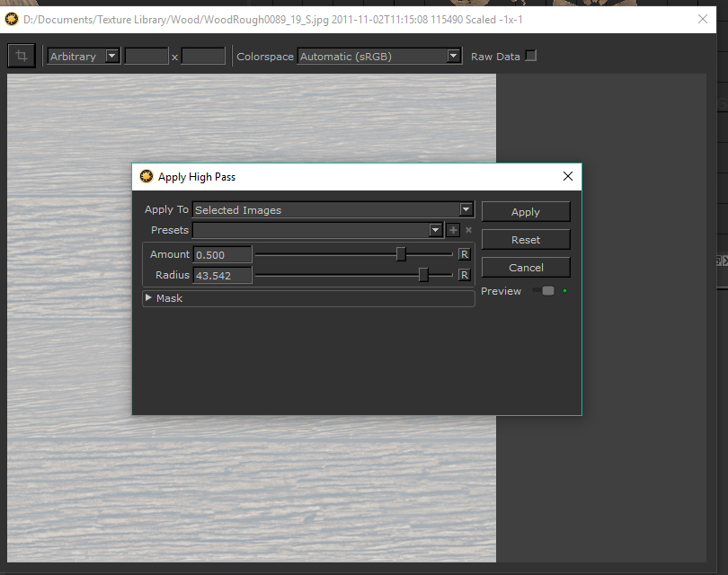Close the Apply High Pass dialog
Image resolution: width=728 pixels, height=575 pixels.
(567, 177)
